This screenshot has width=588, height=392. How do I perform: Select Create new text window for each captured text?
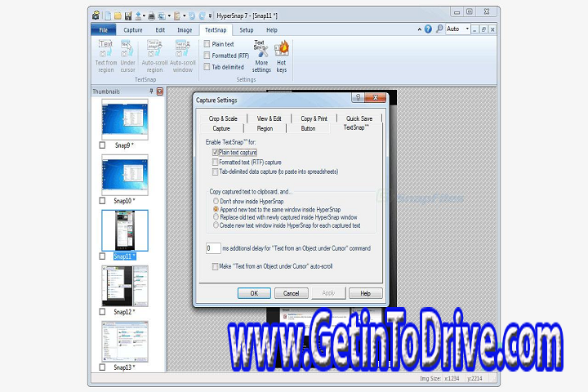point(216,225)
